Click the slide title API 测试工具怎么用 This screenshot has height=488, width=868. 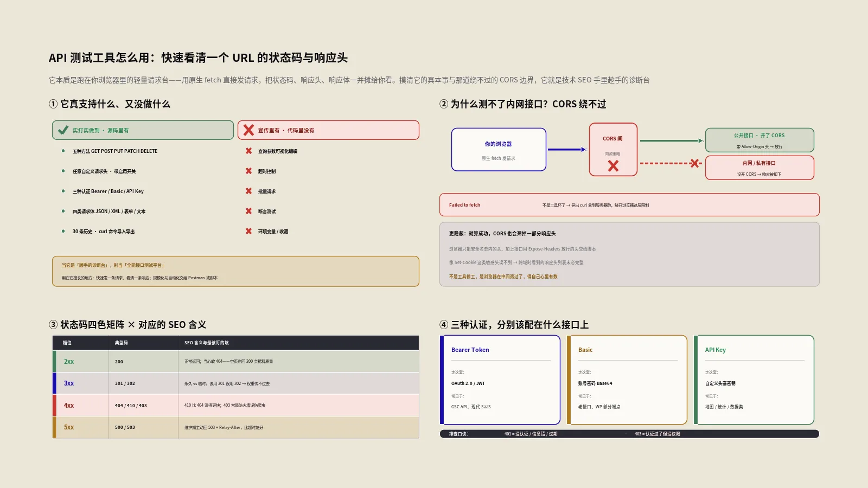[198, 58]
